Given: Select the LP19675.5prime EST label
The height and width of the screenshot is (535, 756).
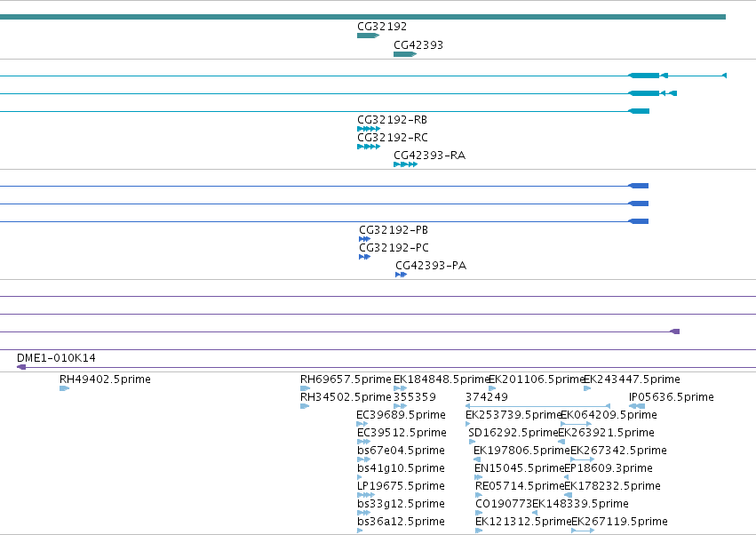Looking at the screenshot, I should (x=401, y=486).
